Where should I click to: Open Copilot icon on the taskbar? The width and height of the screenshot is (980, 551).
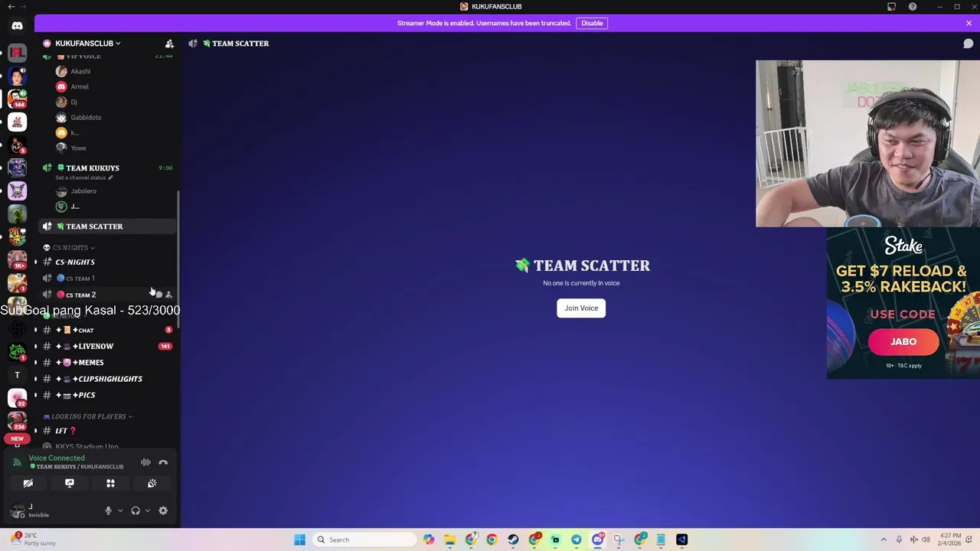[428, 540]
